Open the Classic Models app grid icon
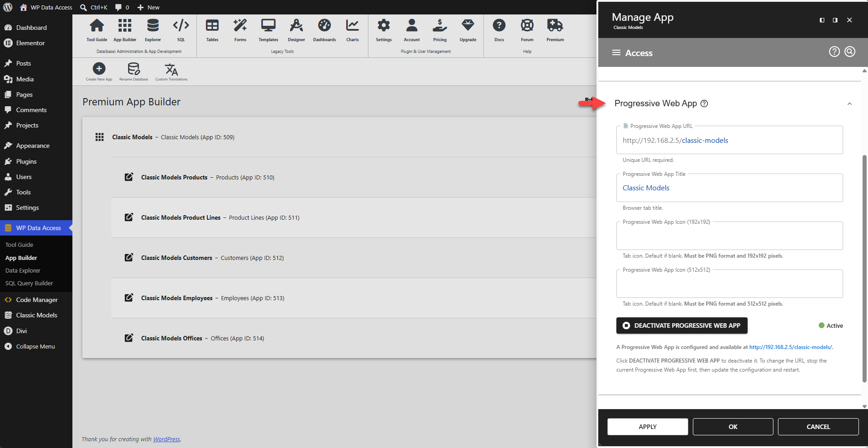The image size is (868, 448). 100,137
